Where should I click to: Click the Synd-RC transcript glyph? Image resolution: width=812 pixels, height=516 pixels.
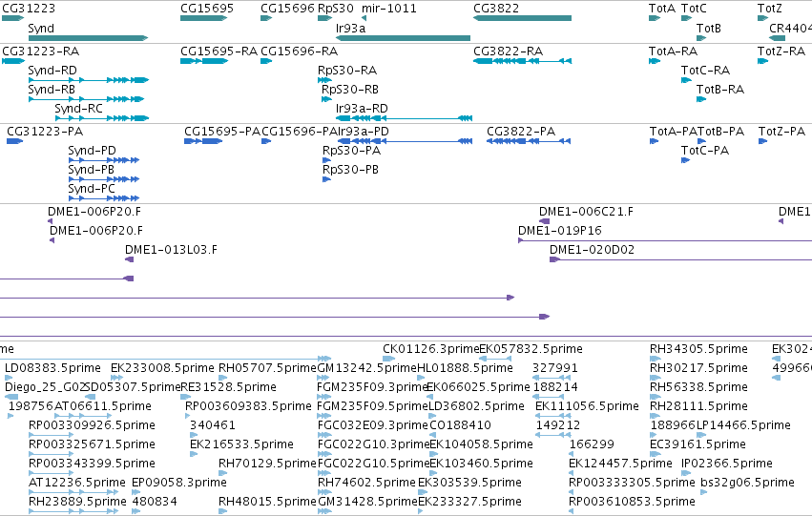click(102, 118)
